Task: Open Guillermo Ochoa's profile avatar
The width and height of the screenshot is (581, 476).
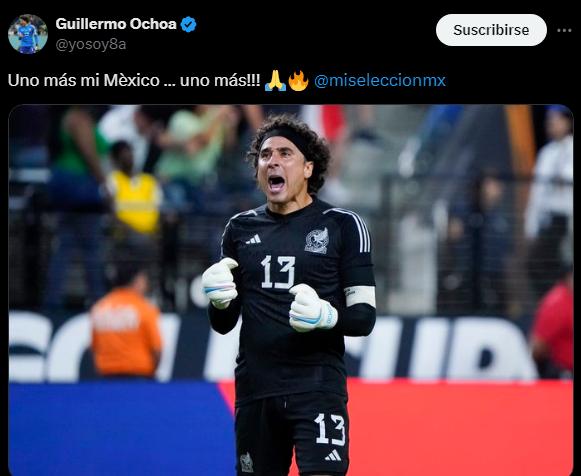Action: [28, 34]
